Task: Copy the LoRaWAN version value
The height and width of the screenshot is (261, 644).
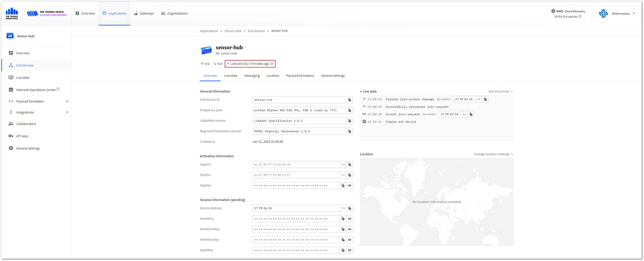Action: coord(350,121)
